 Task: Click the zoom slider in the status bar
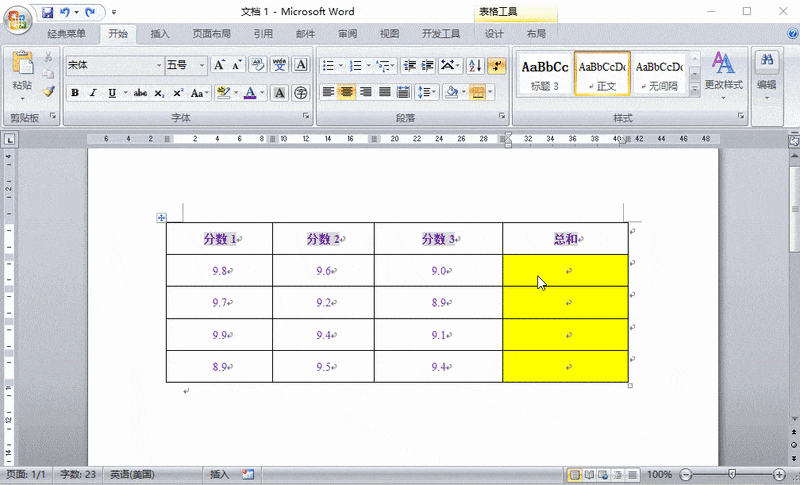(732, 474)
